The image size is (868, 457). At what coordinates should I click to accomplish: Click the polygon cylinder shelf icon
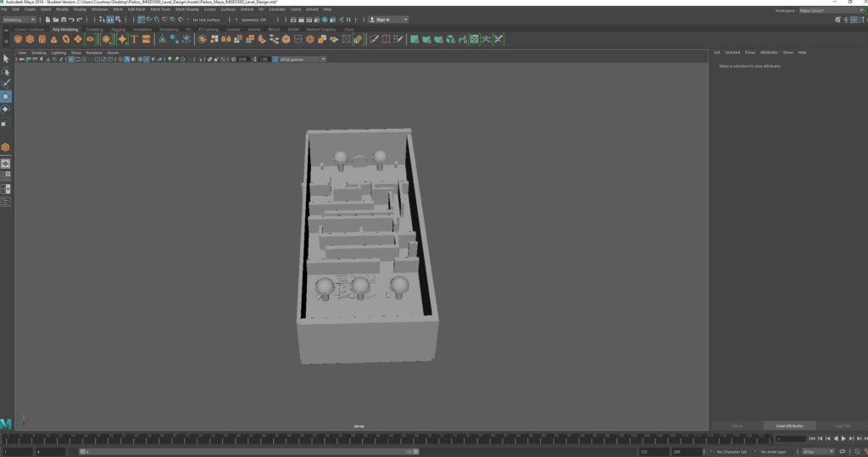(x=42, y=39)
